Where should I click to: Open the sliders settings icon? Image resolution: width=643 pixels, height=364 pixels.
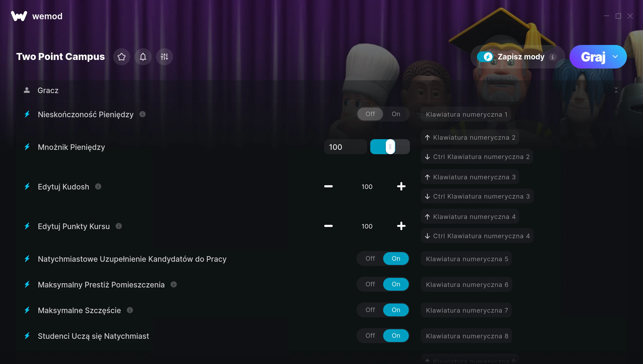tap(165, 57)
